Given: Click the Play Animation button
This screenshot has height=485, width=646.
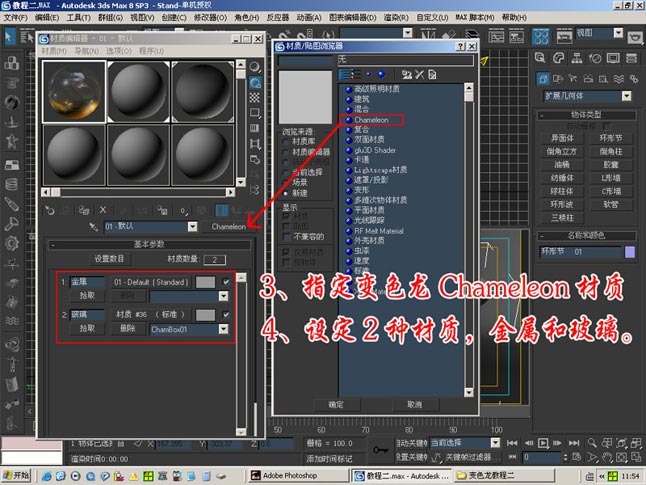Looking at the screenshot, I should [543, 443].
